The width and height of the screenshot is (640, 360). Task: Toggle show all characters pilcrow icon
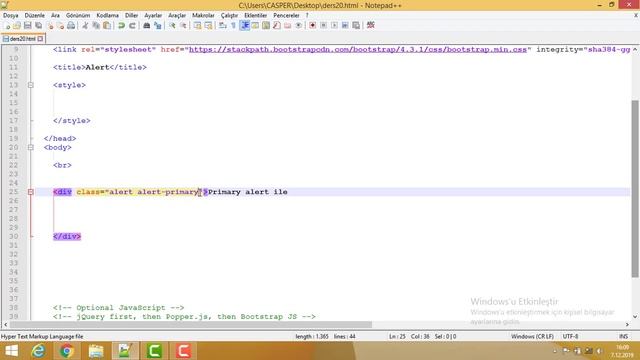(x=233, y=25)
